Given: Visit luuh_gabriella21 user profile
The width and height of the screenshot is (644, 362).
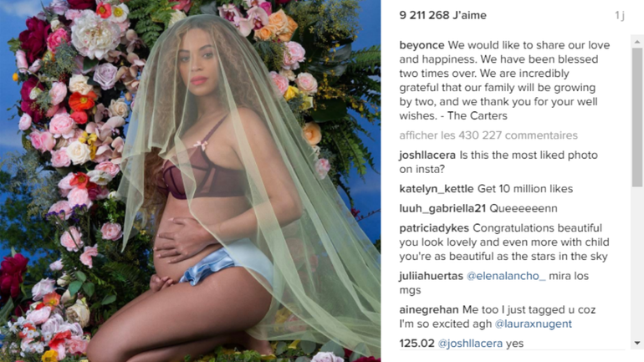Looking at the screenshot, I should [x=442, y=208].
